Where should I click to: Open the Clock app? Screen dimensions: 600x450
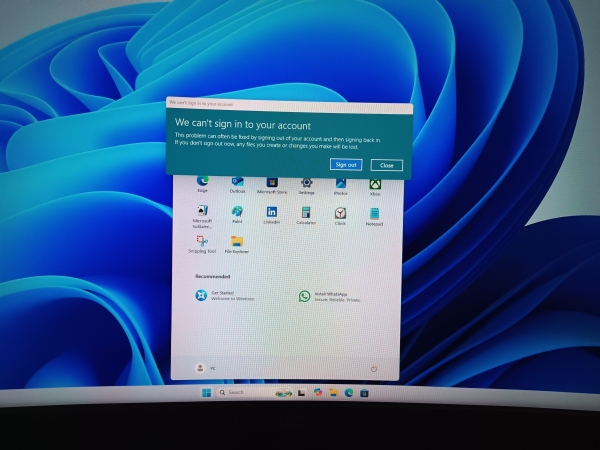tap(340, 216)
